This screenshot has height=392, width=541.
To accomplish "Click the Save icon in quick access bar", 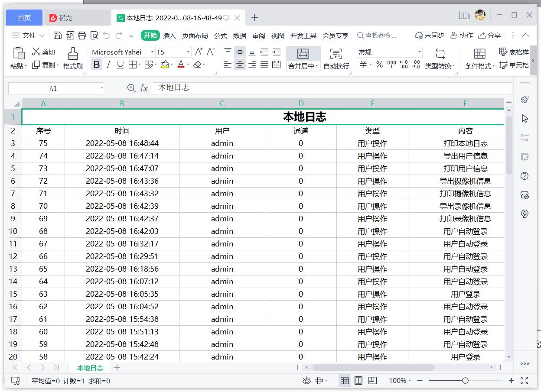I will 57,36.
